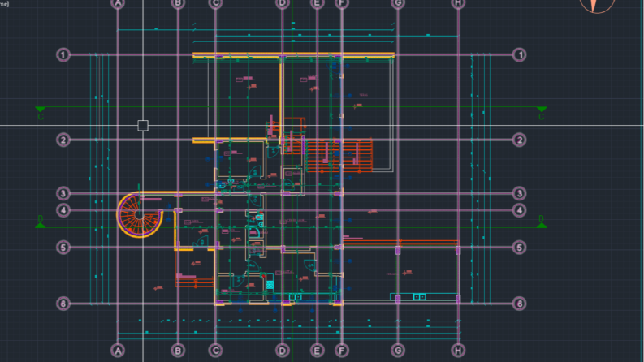
Task: Click the right-side grid bubble numbered 6
Action: (x=520, y=304)
